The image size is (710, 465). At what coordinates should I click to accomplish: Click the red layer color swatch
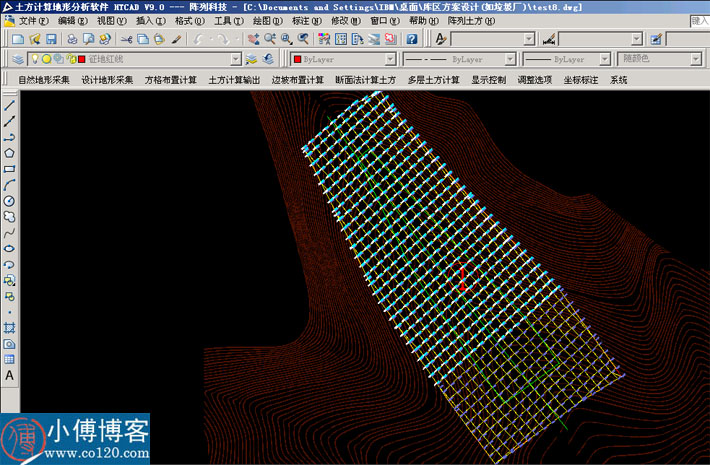(82, 59)
